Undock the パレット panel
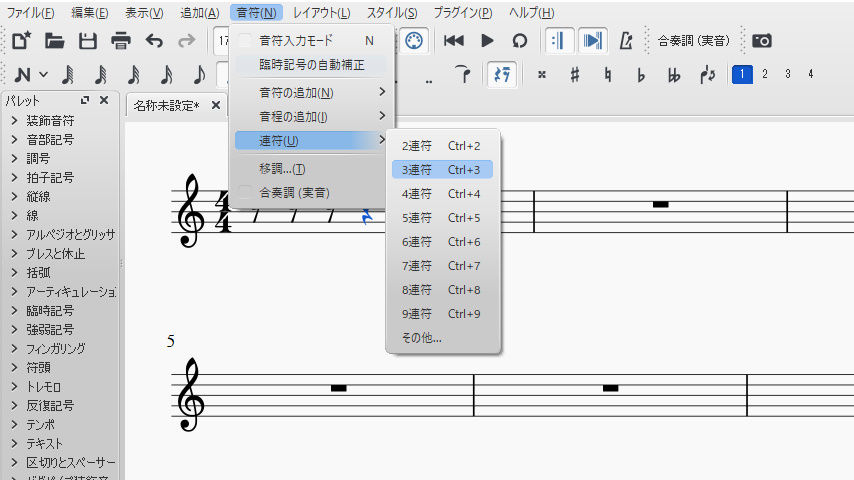854x480 pixels. click(x=85, y=100)
